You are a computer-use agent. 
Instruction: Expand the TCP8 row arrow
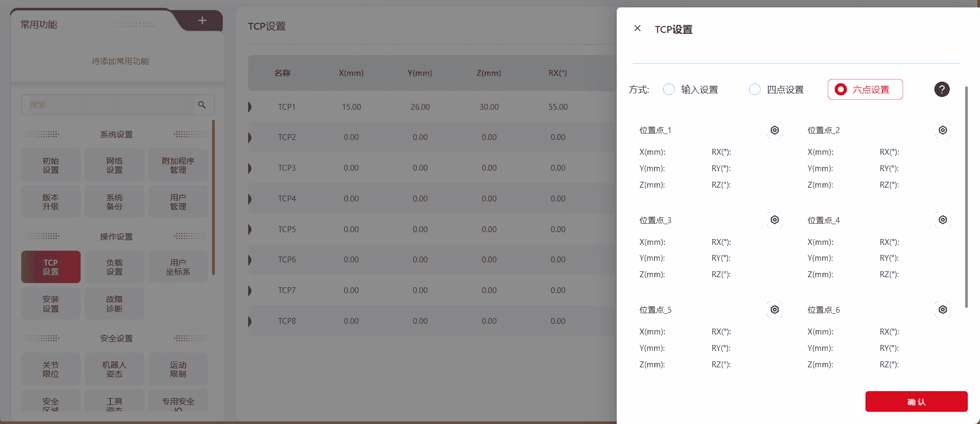pyautogui.click(x=250, y=321)
